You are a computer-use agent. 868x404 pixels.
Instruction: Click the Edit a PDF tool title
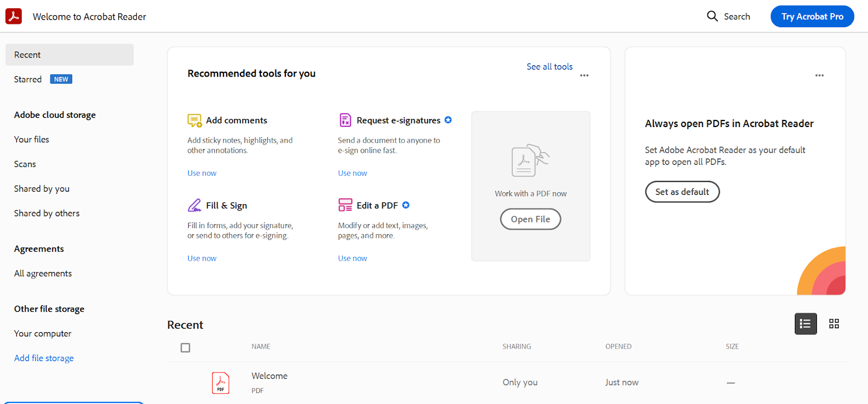tap(378, 205)
